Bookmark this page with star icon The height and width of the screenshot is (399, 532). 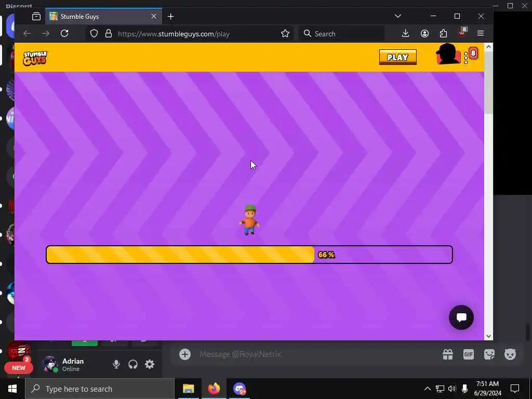tap(285, 34)
